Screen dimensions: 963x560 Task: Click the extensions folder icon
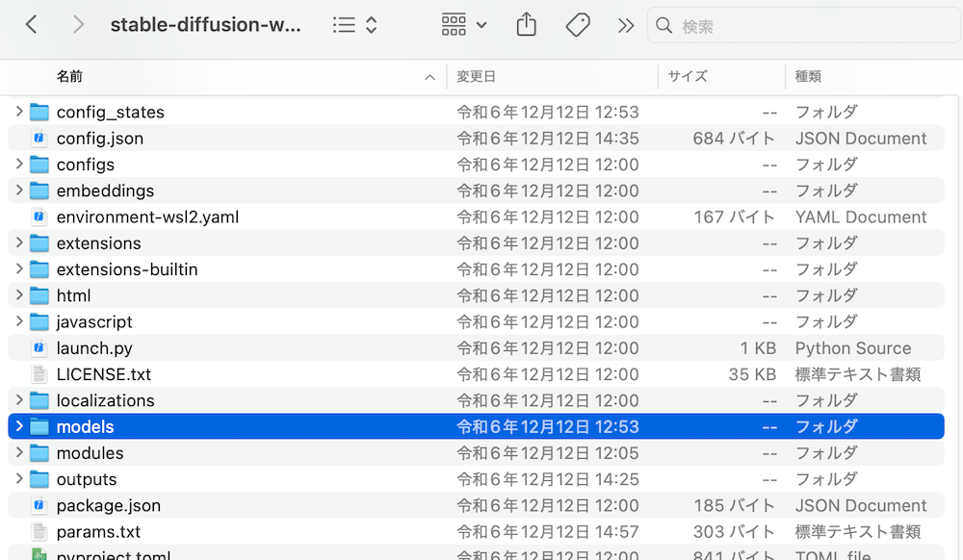click(x=39, y=243)
